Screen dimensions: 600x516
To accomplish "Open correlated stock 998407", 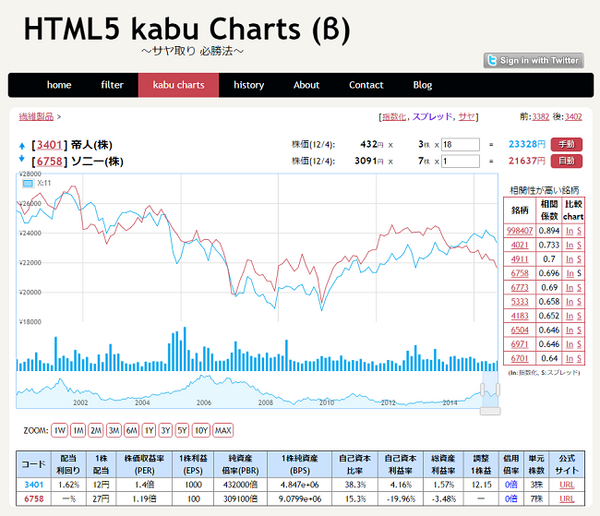I will (520, 231).
